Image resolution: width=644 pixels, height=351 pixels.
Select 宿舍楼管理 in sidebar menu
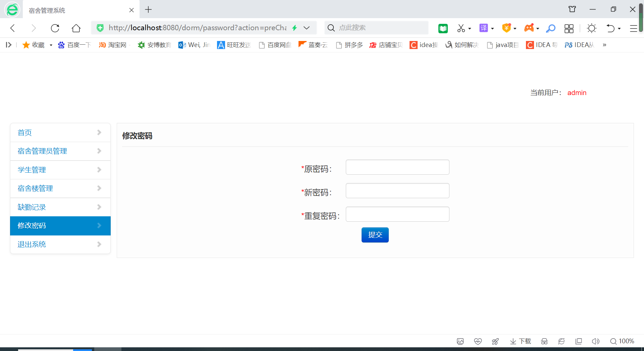(x=60, y=188)
